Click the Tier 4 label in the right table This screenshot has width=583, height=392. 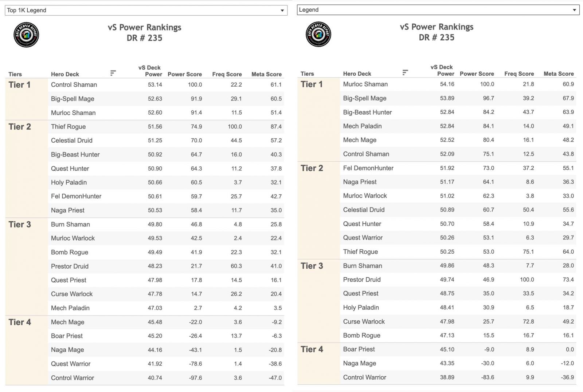click(x=312, y=349)
